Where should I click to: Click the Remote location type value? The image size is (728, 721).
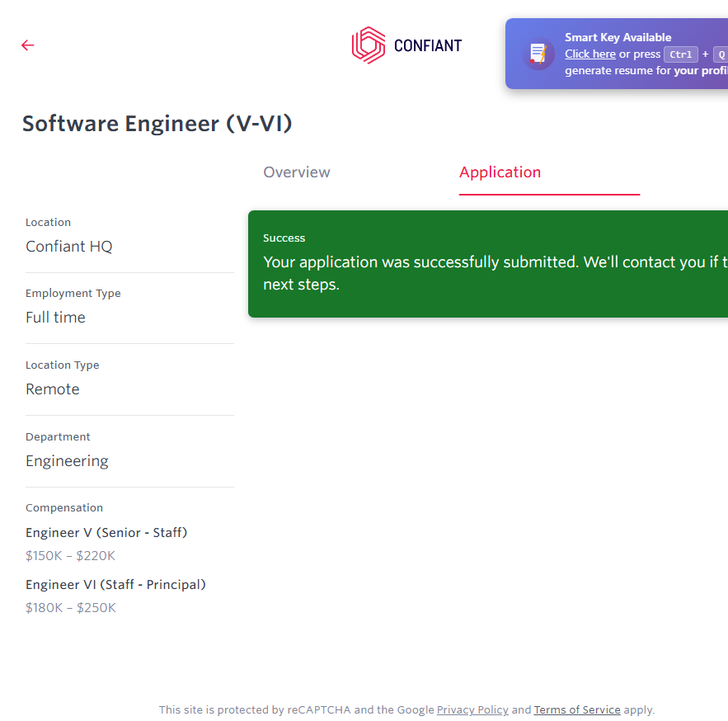point(53,389)
